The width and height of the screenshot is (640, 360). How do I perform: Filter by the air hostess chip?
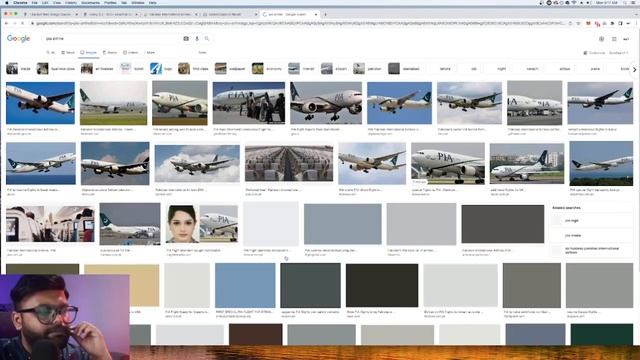point(98,69)
